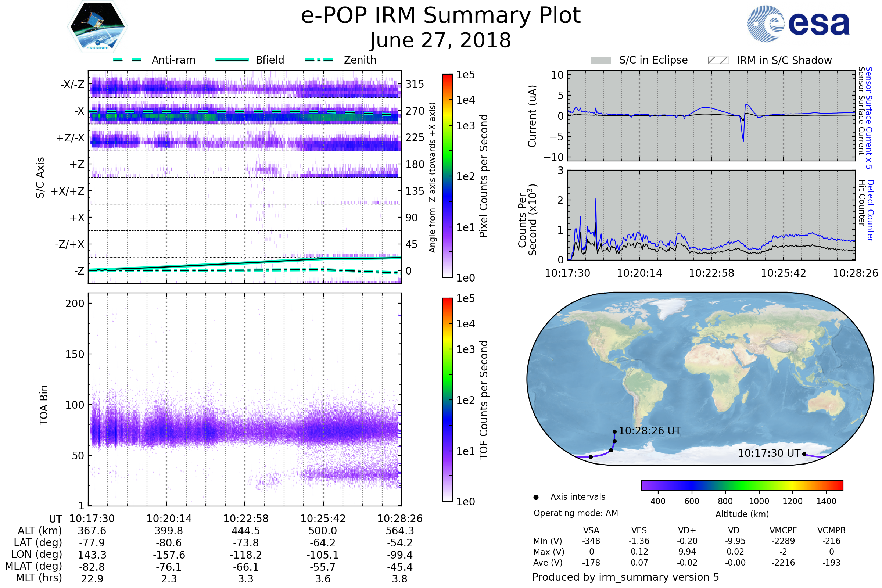Click the Anti-ram dashed line legend marker
Viewport: 882px width, 588px height.
click(127, 60)
